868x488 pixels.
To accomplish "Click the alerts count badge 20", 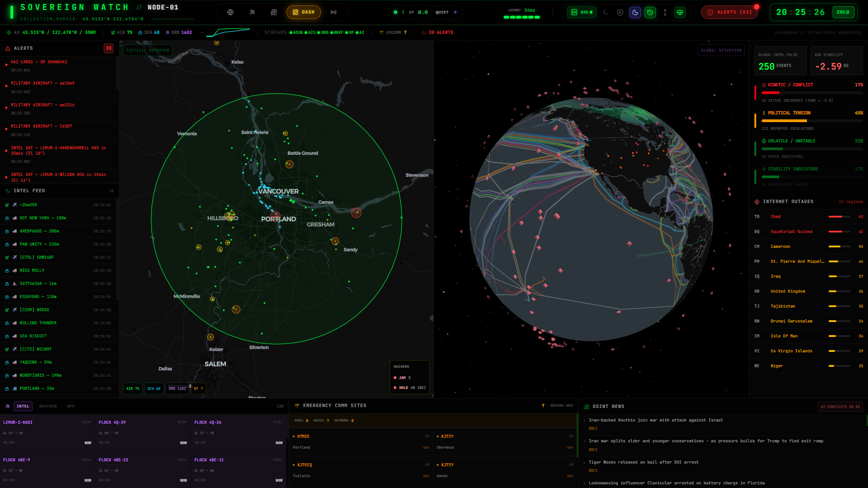I will pyautogui.click(x=109, y=48).
